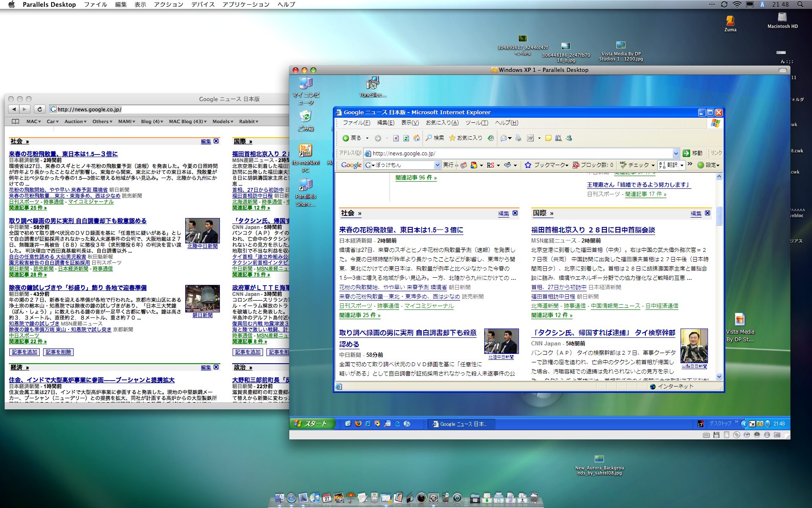Expand Google toolbar ブックマーク dropdown
812x508 pixels.
pyautogui.click(x=567, y=166)
